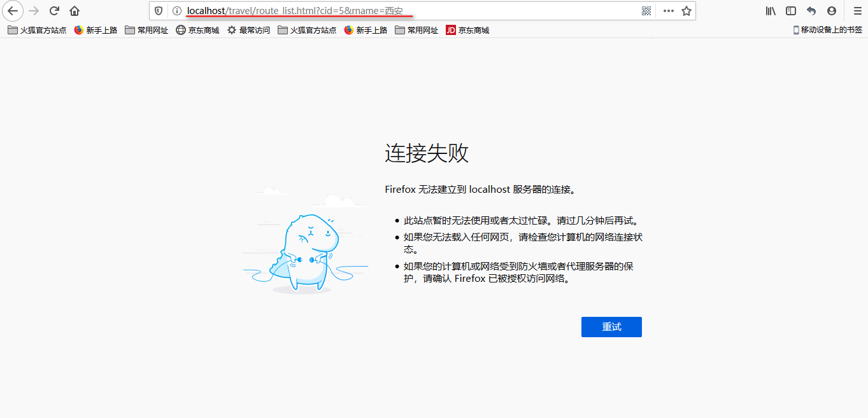
Task: Open second 新手上路 Firefox bookmark
Action: 366,30
